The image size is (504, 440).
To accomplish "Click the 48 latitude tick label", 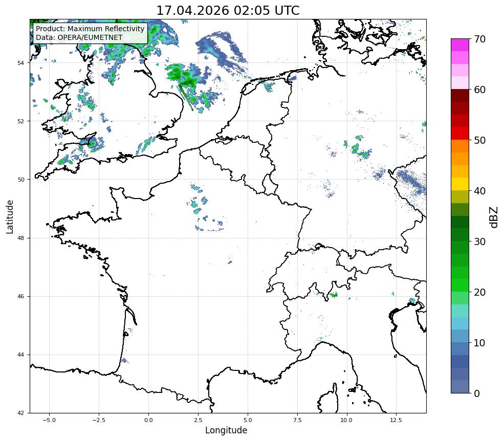I will 20,238.
